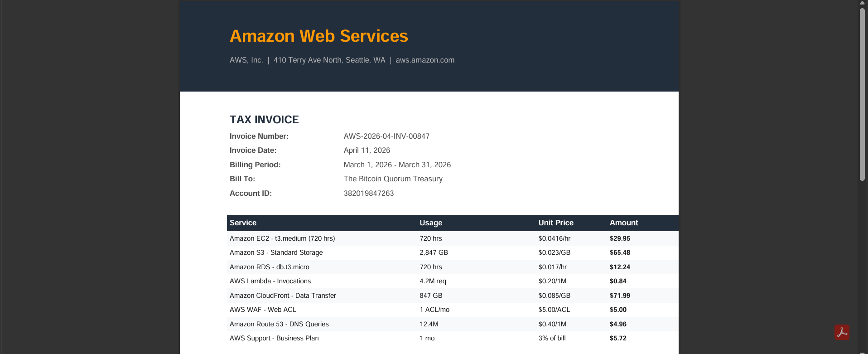
Task: Click Amazon Route 53 - DNS Queries row
Action: pos(453,324)
